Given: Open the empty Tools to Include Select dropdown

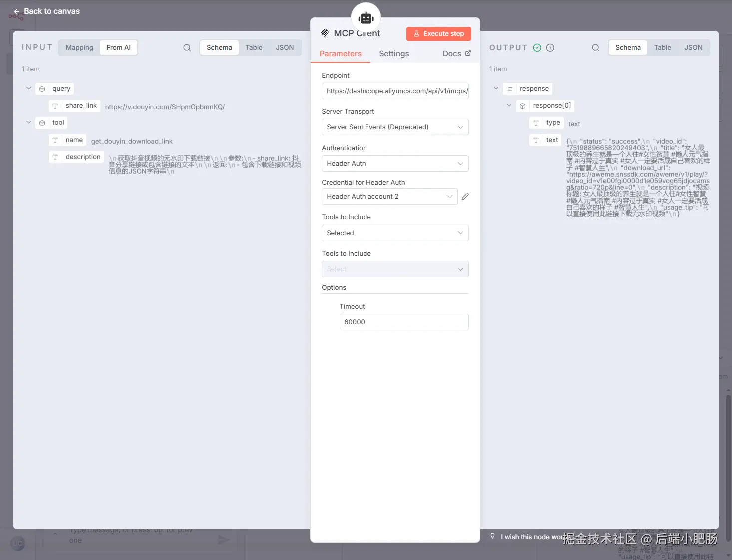Looking at the screenshot, I should coord(395,269).
